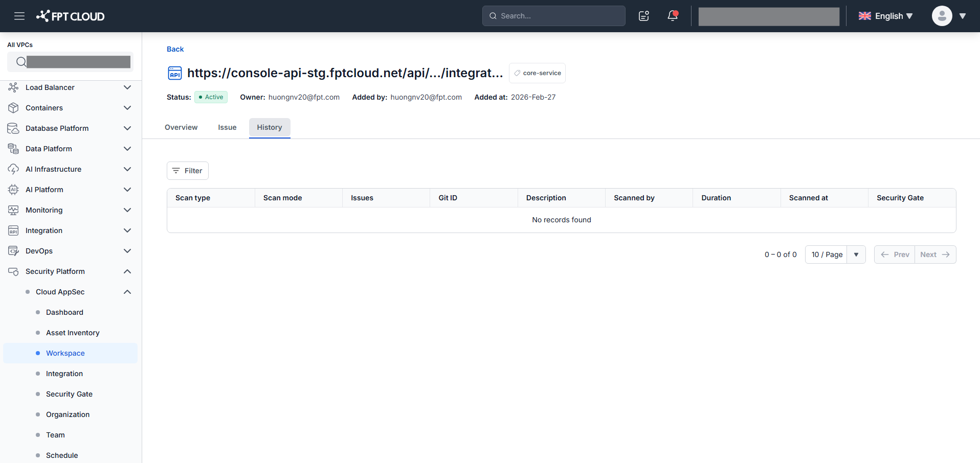Open the English language dropdown
Screen dimensions: 980x463
(x=886, y=16)
